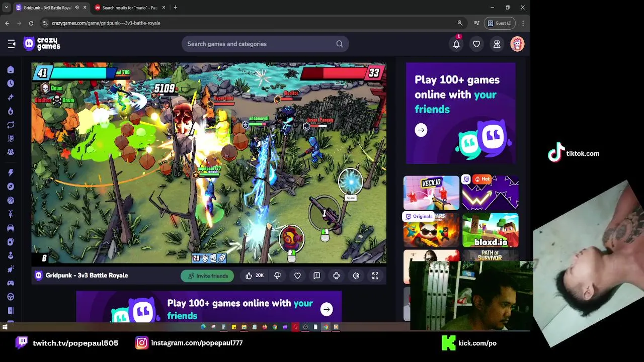Open the Guest (2) profile button
Screen dimensions: 644x362
tap(500, 23)
